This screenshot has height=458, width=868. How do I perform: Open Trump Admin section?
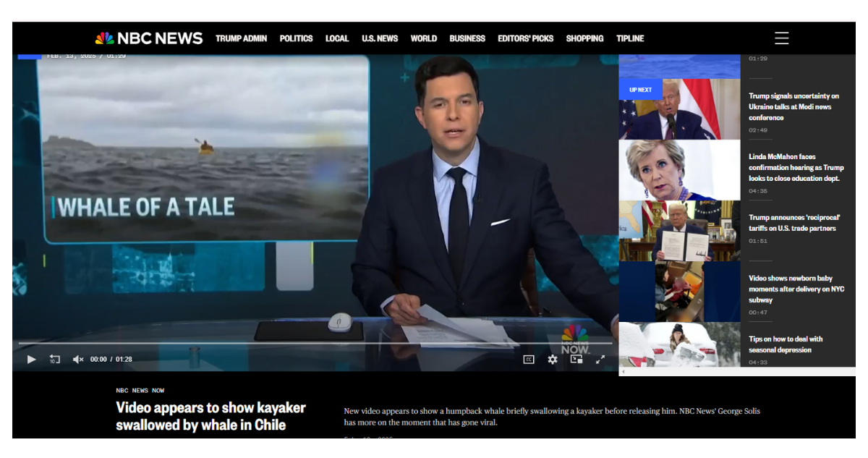pyautogui.click(x=241, y=38)
